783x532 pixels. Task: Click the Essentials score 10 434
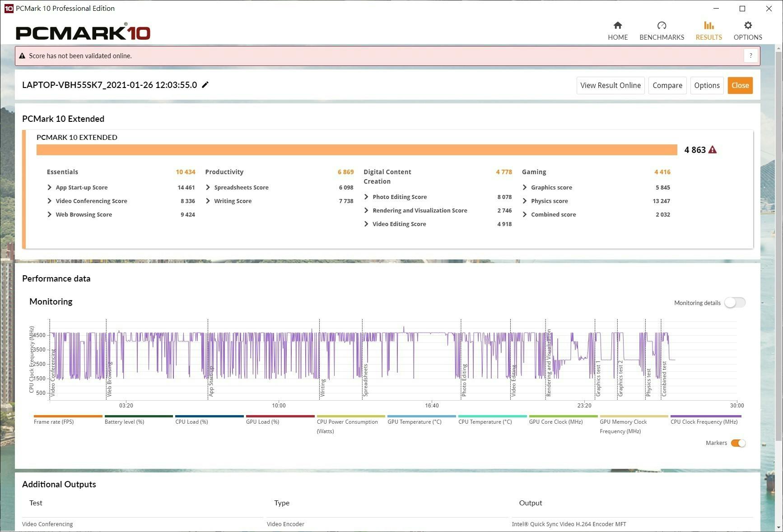[x=186, y=172]
